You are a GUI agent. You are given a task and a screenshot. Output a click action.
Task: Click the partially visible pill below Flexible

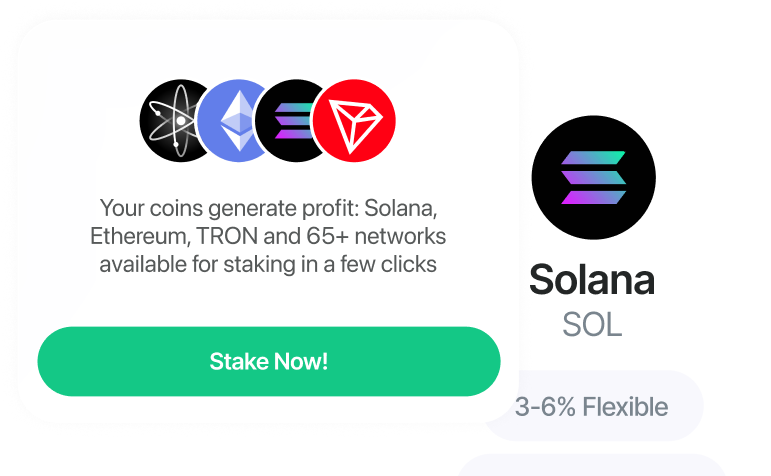click(x=593, y=465)
